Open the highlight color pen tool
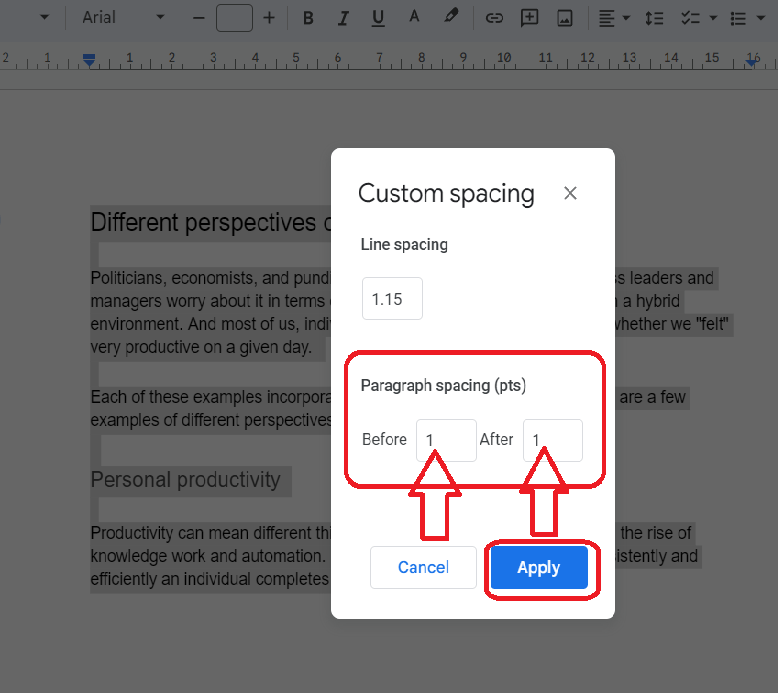This screenshot has height=693, width=778. tap(451, 17)
